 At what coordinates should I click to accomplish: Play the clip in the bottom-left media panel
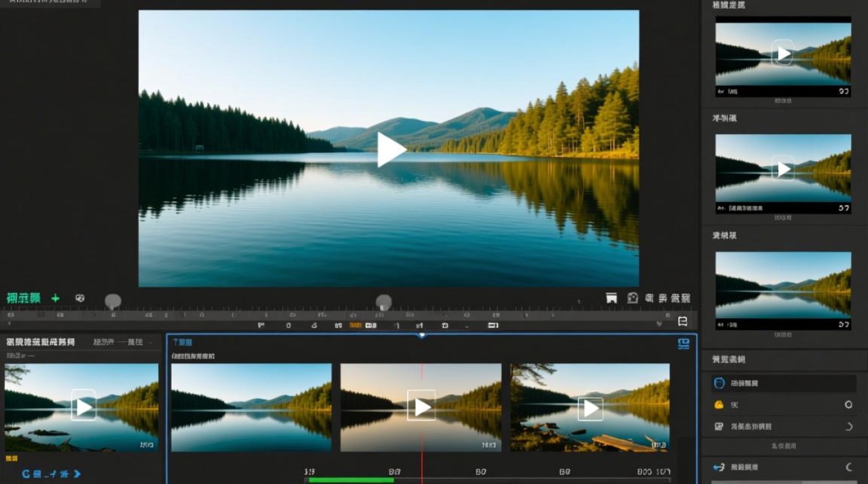tap(83, 407)
